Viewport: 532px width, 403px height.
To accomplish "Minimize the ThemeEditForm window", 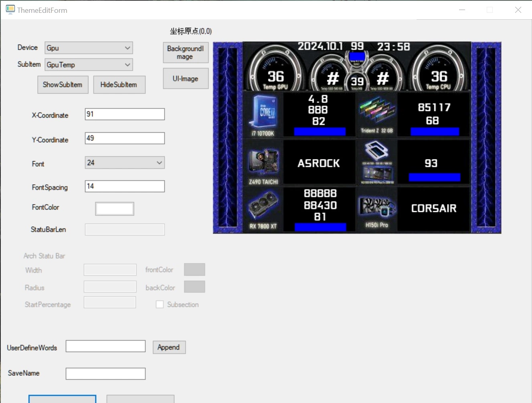I will tap(462, 10).
